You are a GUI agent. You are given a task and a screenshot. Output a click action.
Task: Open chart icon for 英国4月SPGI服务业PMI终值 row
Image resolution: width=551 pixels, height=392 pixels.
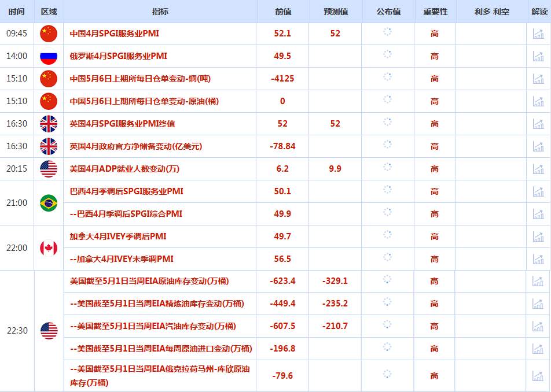tap(538, 124)
